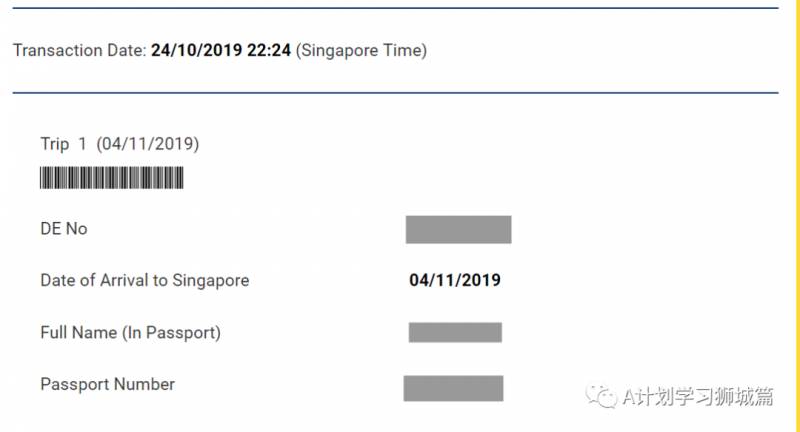Click the word 'Singapore' in the arrival label
800x432 pixels.
211,280
